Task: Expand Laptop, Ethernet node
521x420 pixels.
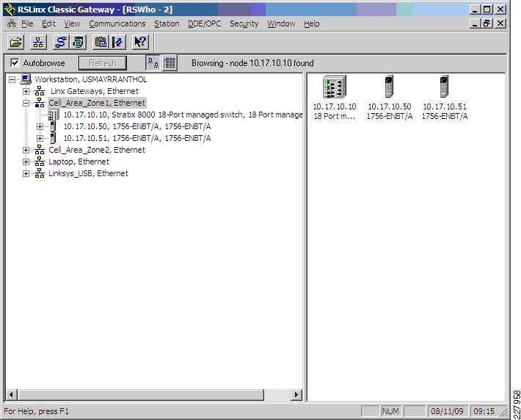Action: coord(26,162)
